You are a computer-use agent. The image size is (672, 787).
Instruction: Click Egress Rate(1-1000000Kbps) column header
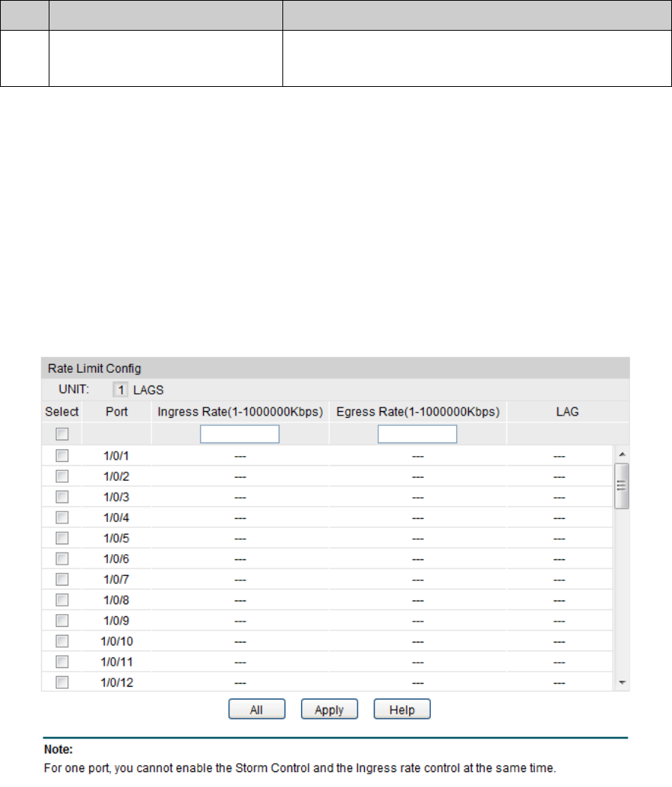pyautogui.click(x=418, y=412)
